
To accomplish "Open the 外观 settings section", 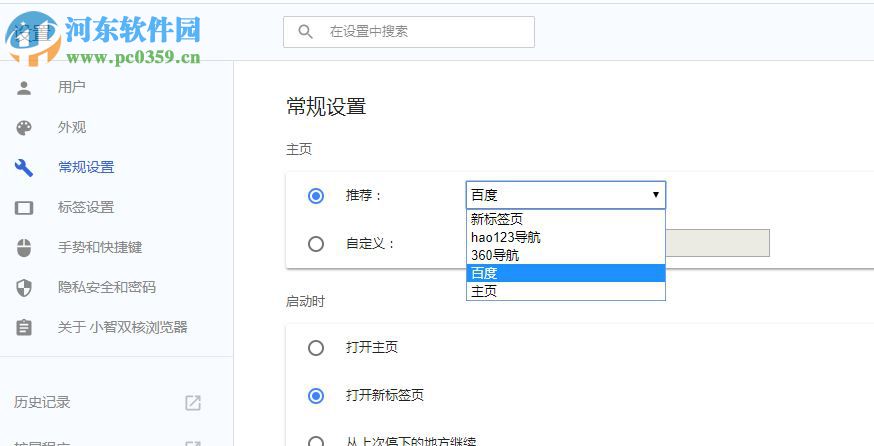I will point(72,128).
